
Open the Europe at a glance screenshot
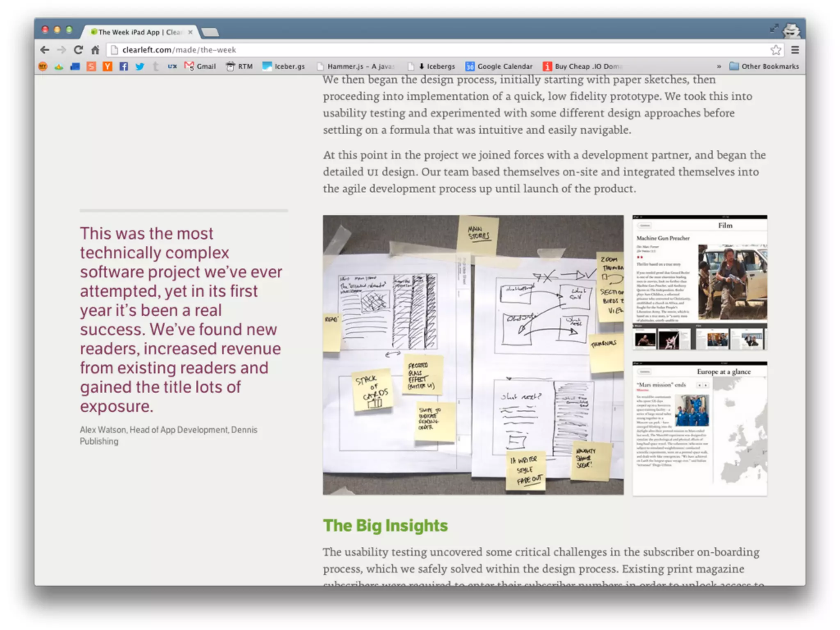pyautogui.click(x=700, y=429)
